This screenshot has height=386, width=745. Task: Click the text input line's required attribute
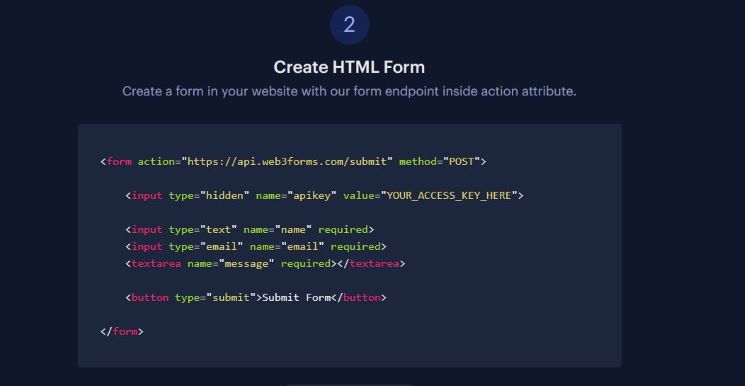pos(343,230)
